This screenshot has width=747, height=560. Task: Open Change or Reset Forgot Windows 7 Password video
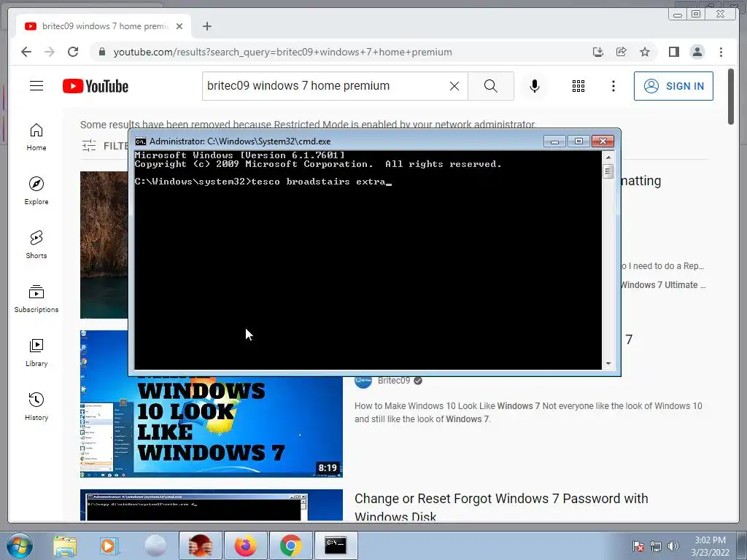point(501,507)
